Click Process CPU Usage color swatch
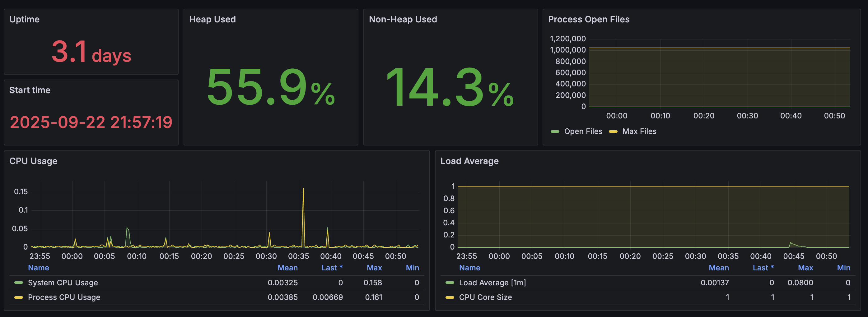Screen dimensions: 868x317 pos(19,297)
